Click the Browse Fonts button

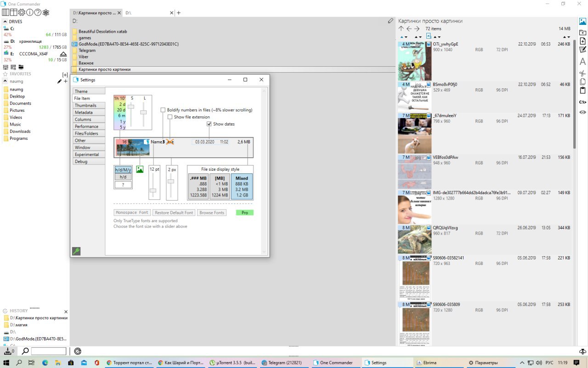(x=212, y=213)
